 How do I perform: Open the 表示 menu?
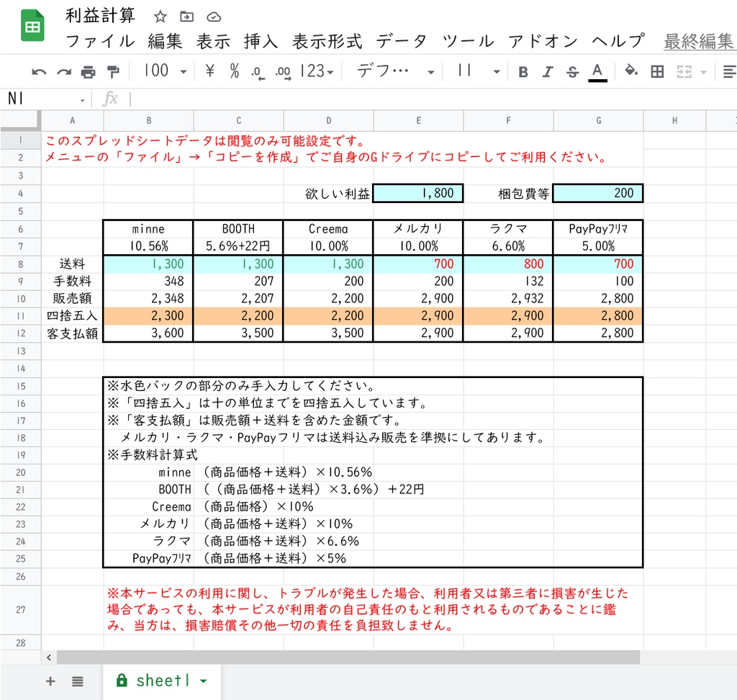point(213,41)
